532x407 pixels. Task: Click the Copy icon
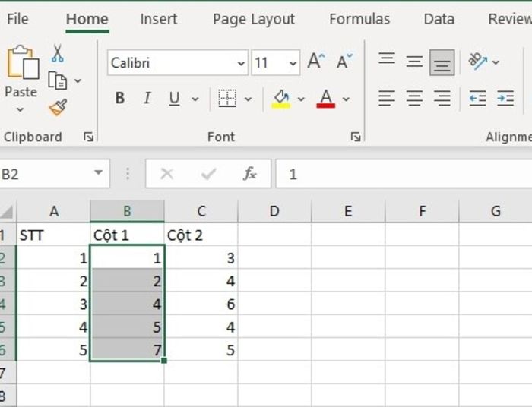point(57,80)
